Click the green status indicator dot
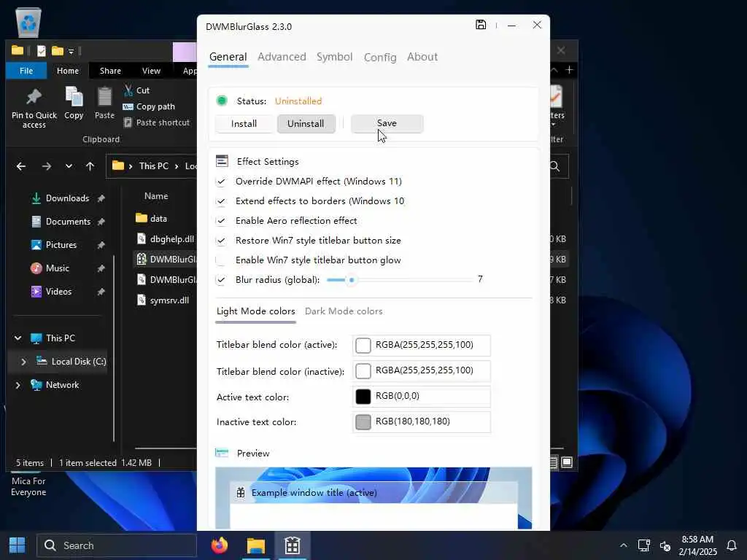 coord(222,101)
